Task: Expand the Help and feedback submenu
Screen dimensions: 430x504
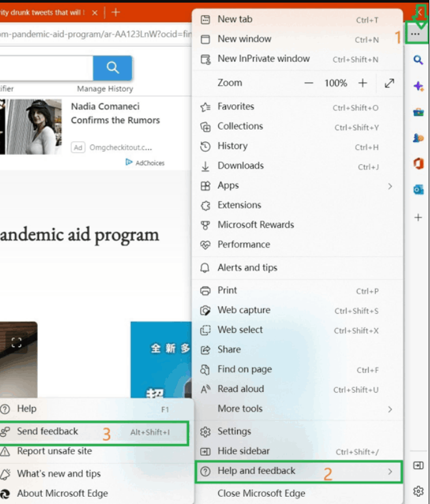Action: [x=298, y=471]
